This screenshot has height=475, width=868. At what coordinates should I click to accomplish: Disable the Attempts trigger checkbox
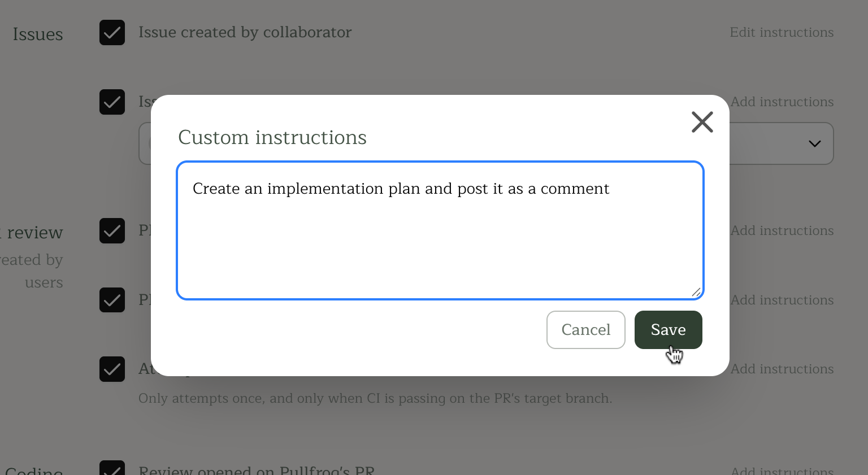click(112, 369)
